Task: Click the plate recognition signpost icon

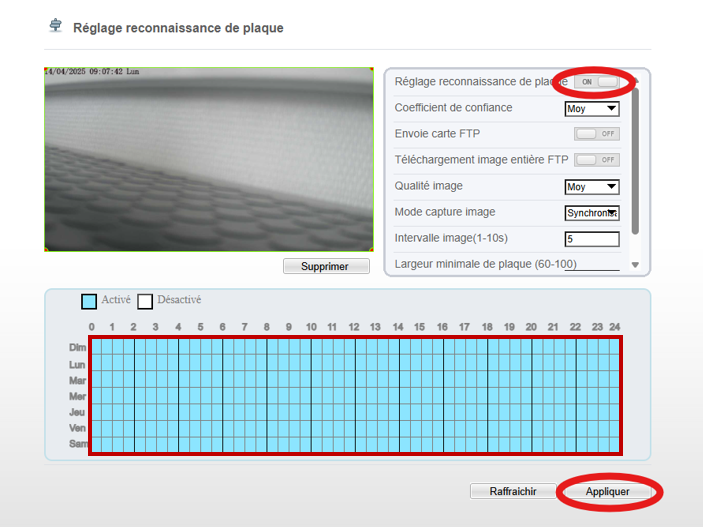Action: click(56, 25)
